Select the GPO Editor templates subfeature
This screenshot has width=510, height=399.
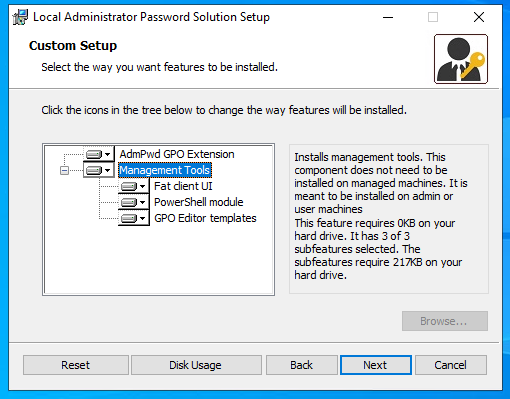point(205,218)
